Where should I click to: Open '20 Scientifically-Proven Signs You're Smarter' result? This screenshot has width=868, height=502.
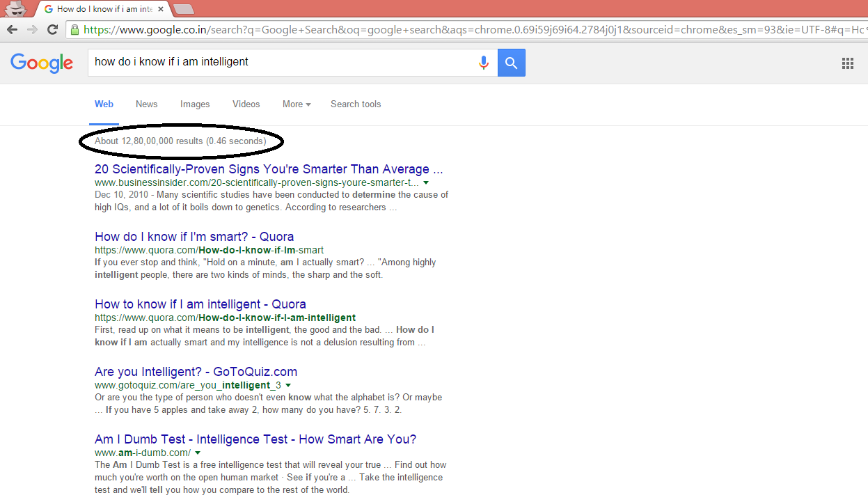269,169
